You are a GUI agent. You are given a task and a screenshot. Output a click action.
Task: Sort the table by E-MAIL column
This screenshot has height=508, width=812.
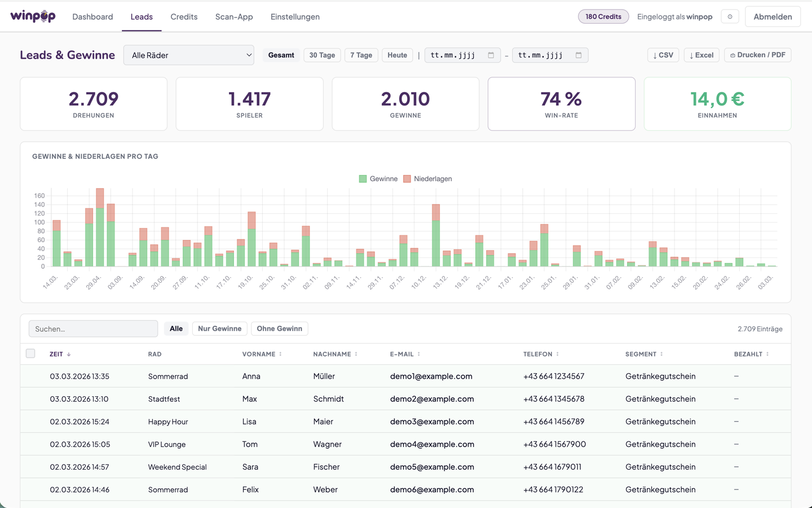pyautogui.click(x=418, y=354)
